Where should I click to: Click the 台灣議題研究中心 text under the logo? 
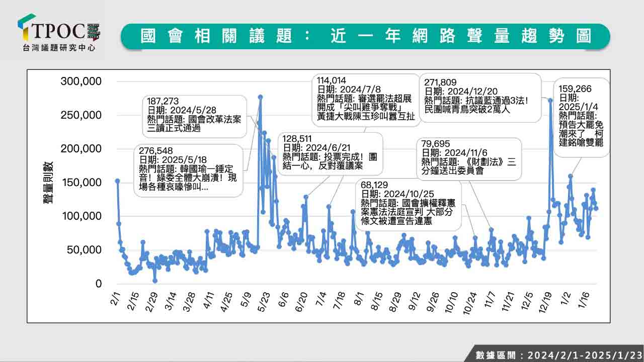point(55,48)
